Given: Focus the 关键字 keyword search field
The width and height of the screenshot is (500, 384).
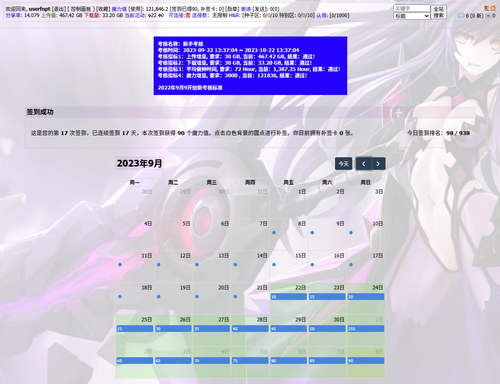Looking at the screenshot, I should pos(412,8).
